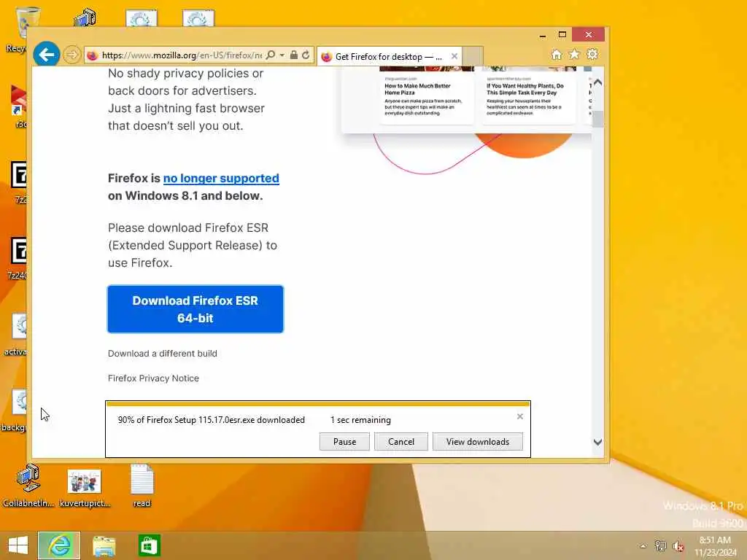747x560 pixels.
Task: Click the taskbar clock showing 8:51 AM
Action: (x=715, y=546)
